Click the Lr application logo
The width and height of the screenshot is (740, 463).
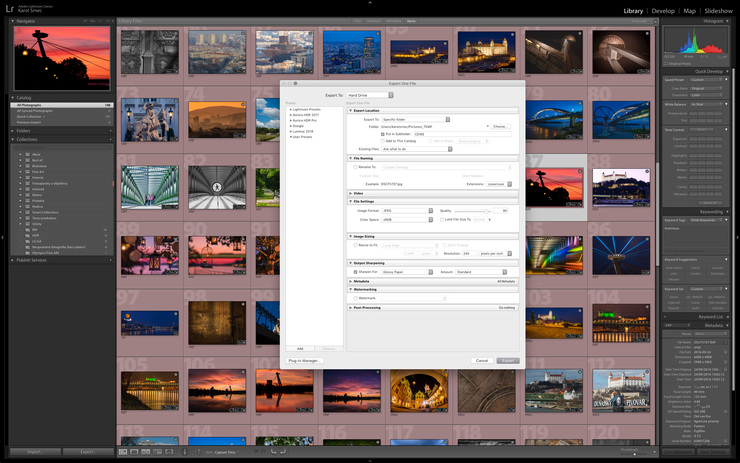(x=9, y=8)
